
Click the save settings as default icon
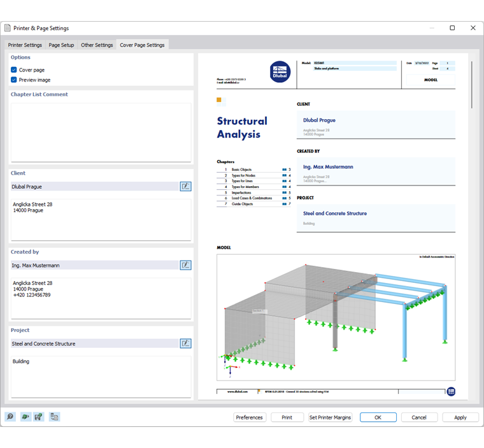tap(39, 417)
